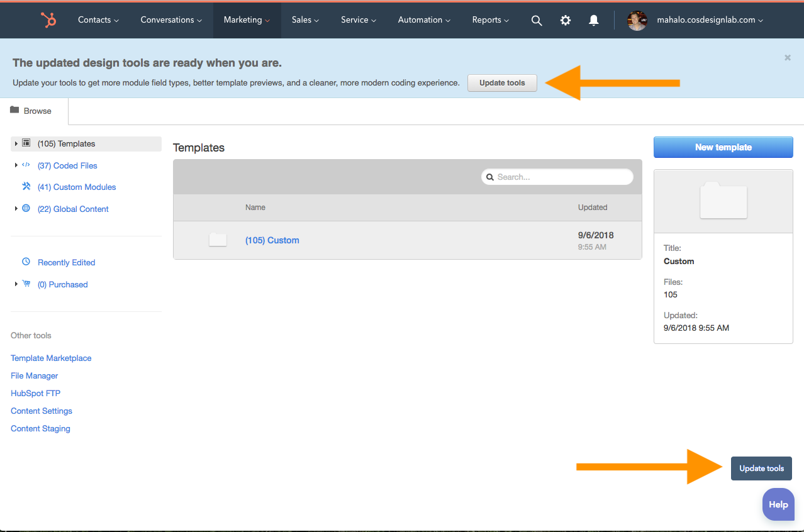
Task: Open the Service menu
Action: (359, 20)
